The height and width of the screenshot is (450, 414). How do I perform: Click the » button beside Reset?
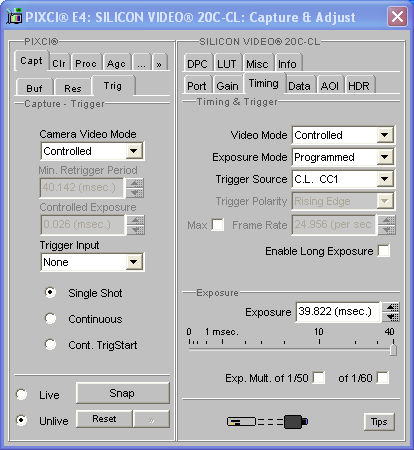pos(151,419)
